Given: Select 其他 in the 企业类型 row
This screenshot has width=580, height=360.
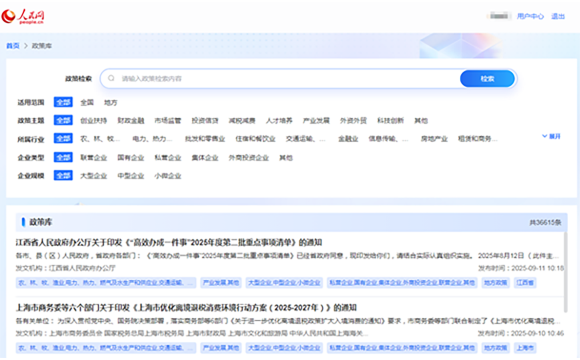Looking at the screenshot, I should click(286, 158).
